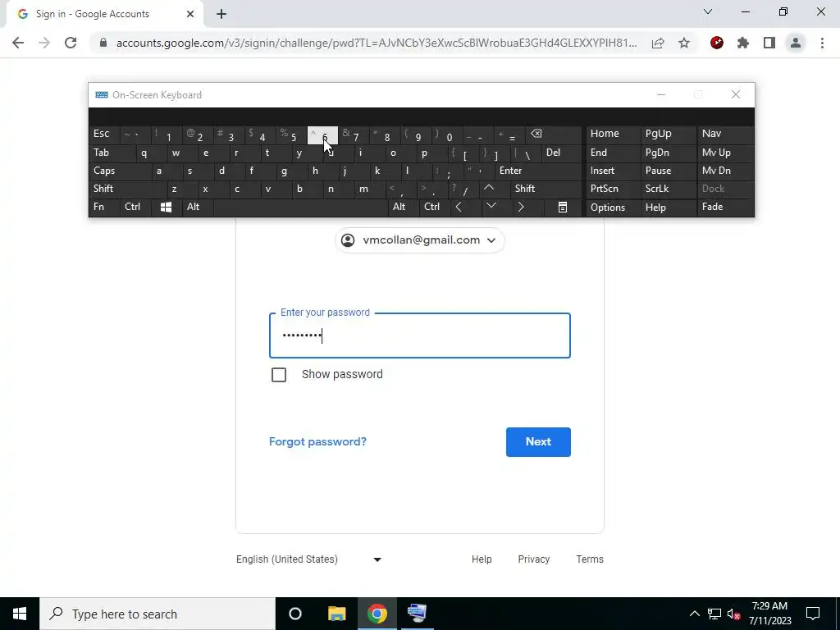Click the Help key on On-Screen Keyboard

click(x=668, y=208)
